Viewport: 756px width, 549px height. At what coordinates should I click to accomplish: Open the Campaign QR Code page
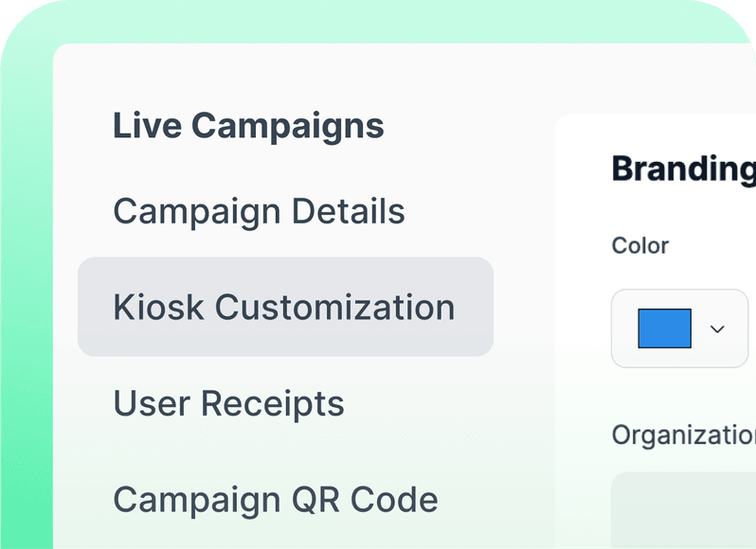[276, 500]
